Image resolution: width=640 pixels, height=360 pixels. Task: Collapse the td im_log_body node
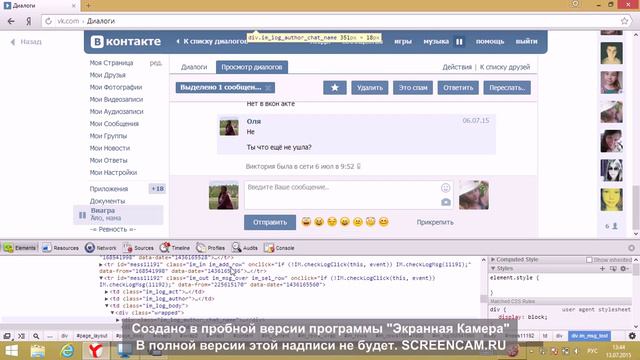(107, 306)
